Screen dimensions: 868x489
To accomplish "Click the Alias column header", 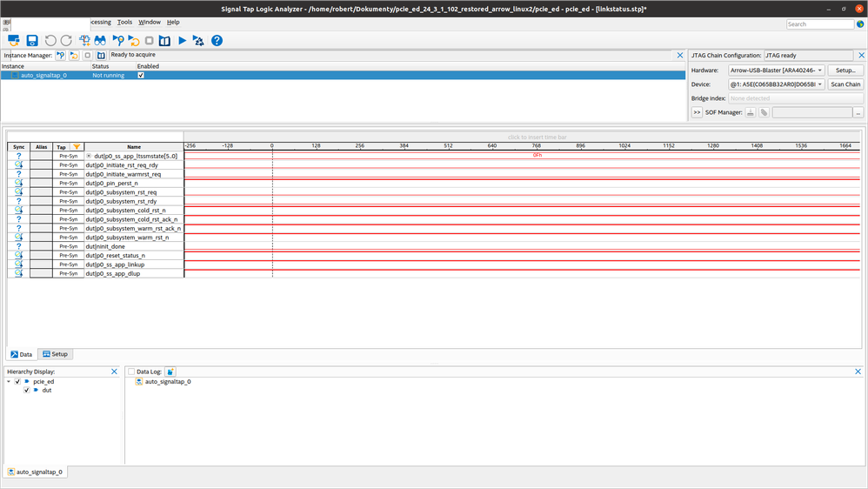I will point(42,147).
